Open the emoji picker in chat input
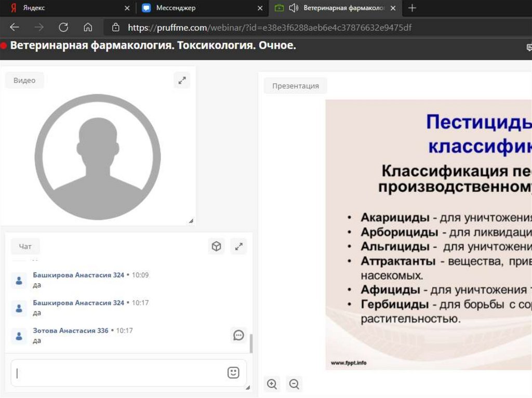Screen dimensions: 532x398 pos(233,373)
